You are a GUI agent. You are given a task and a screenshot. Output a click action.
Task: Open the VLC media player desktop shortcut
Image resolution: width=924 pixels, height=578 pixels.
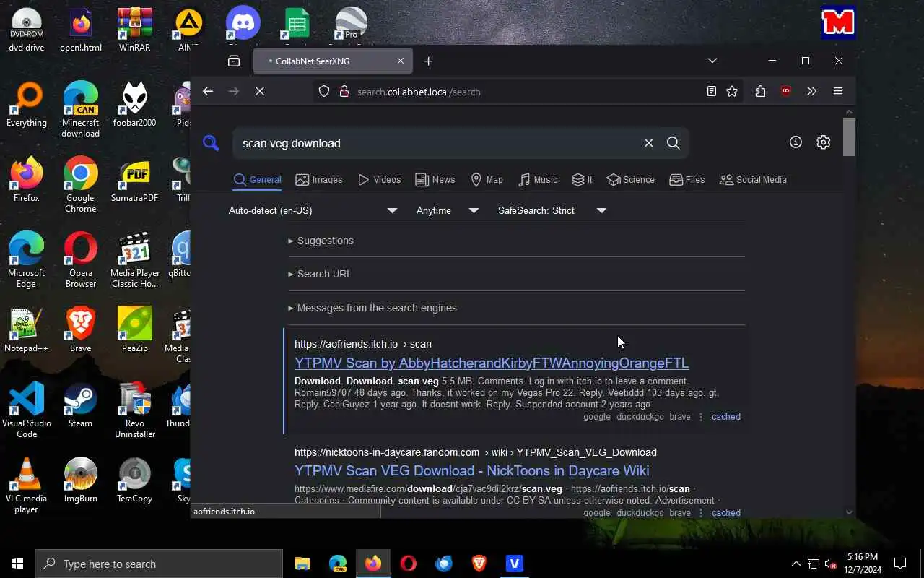(x=26, y=485)
